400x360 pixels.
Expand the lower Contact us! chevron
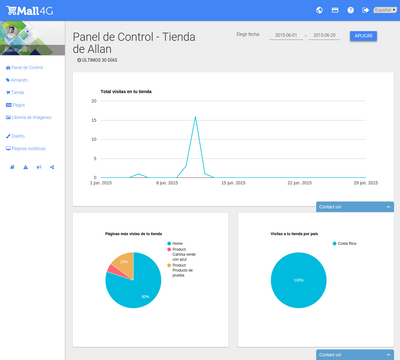point(388,355)
